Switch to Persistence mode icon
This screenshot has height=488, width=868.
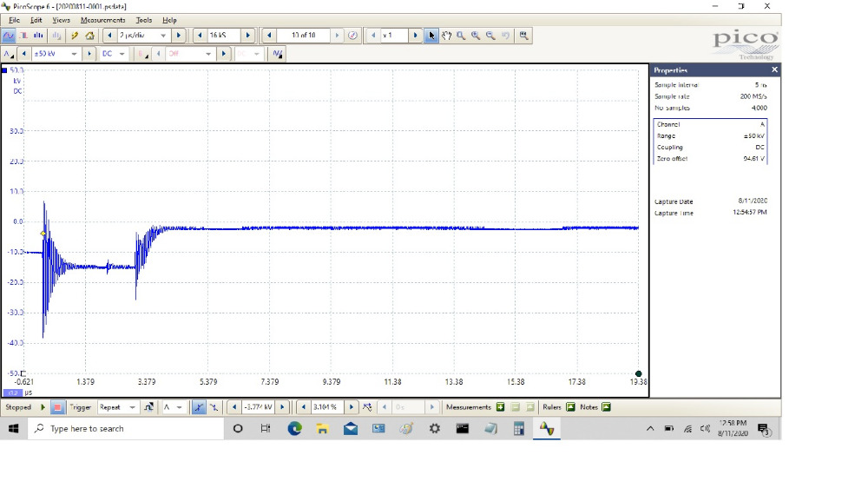23,36
